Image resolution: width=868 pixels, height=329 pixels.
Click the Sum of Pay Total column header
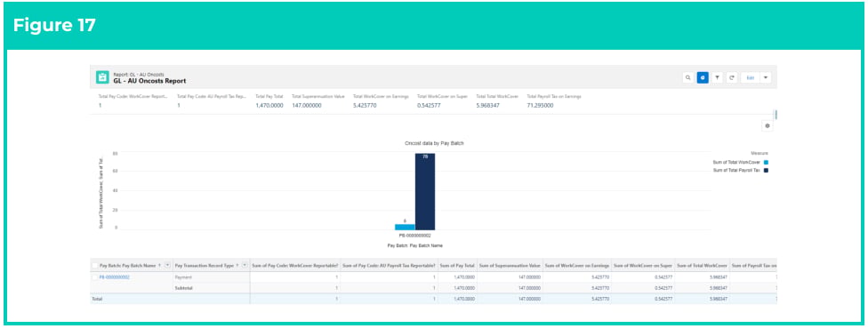tap(457, 266)
